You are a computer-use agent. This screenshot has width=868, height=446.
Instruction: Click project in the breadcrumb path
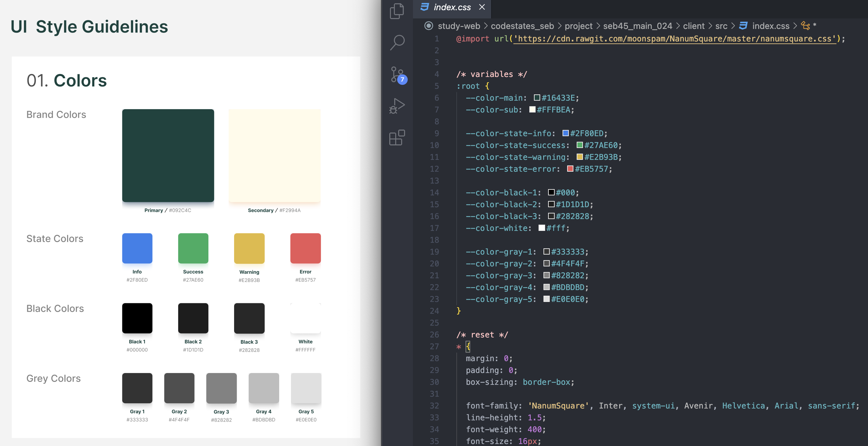click(x=578, y=26)
